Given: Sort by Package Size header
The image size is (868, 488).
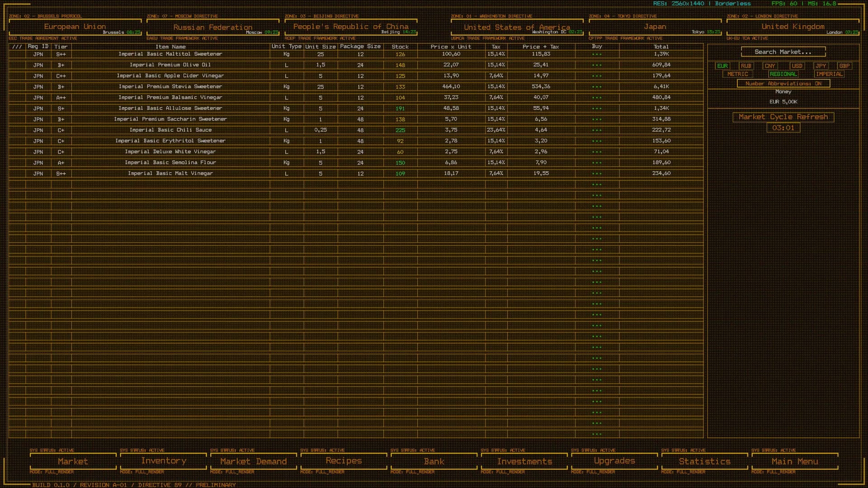Looking at the screenshot, I should coord(360,47).
